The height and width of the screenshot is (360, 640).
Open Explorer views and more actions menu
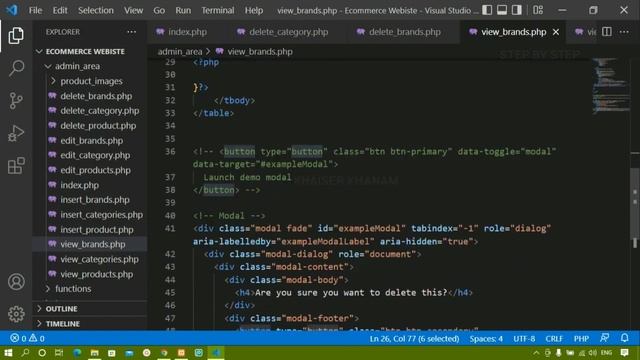tap(131, 32)
